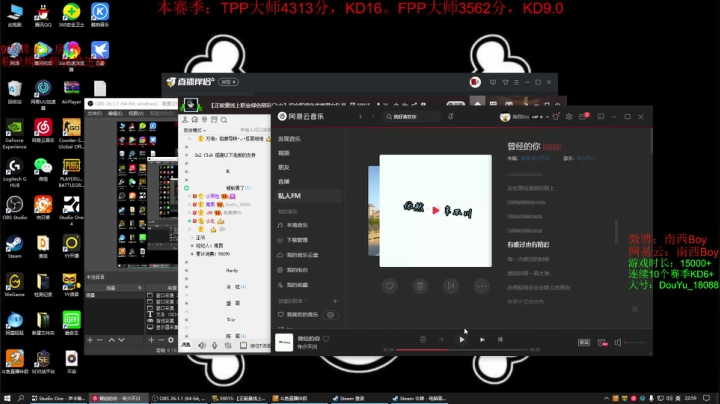Open Steam desktop shortcut
Viewport: 720px width, 404px height.
coord(15,247)
